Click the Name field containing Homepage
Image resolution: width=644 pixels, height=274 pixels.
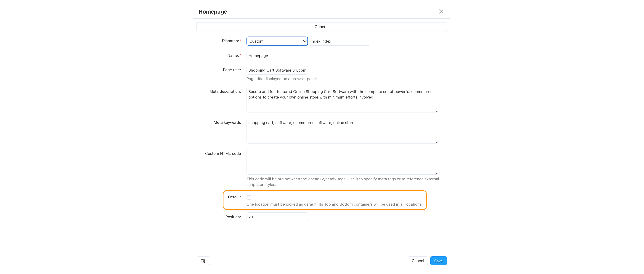pyautogui.click(x=277, y=56)
